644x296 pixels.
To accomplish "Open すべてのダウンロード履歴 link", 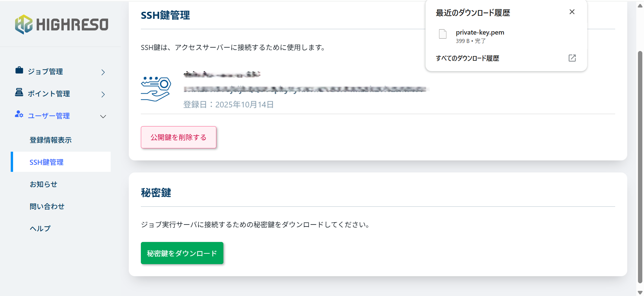I will pos(467,58).
